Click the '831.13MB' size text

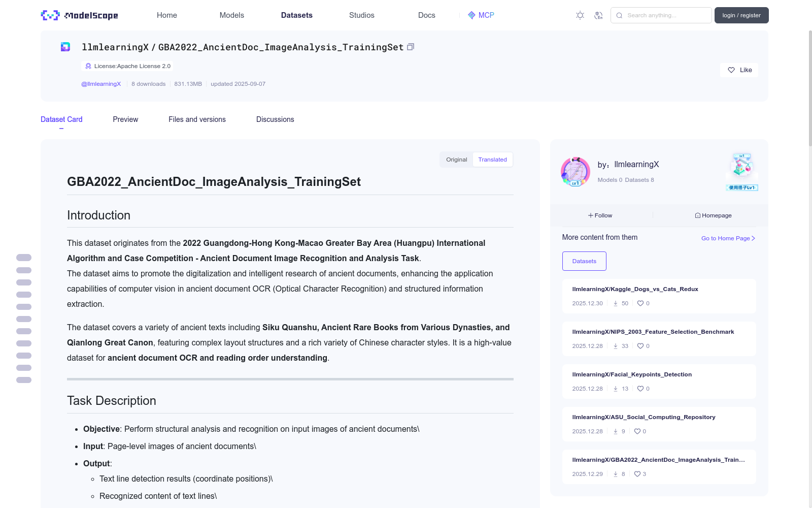click(188, 84)
